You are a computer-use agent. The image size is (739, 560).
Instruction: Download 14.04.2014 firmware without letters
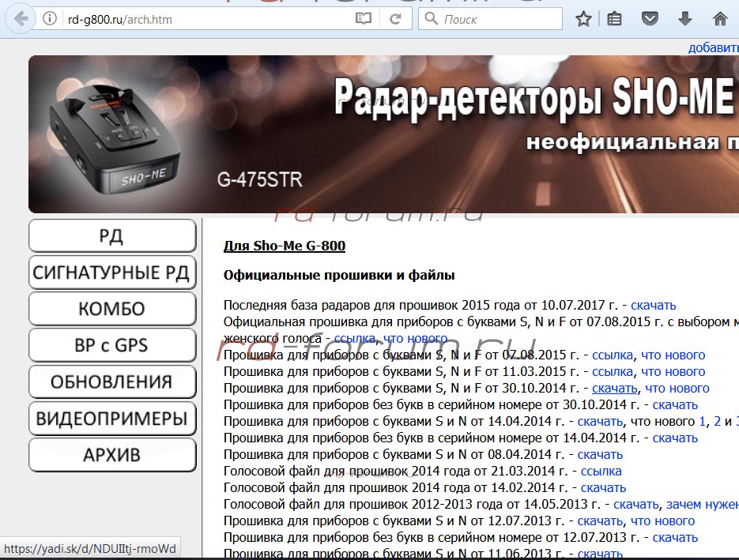coord(675,438)
